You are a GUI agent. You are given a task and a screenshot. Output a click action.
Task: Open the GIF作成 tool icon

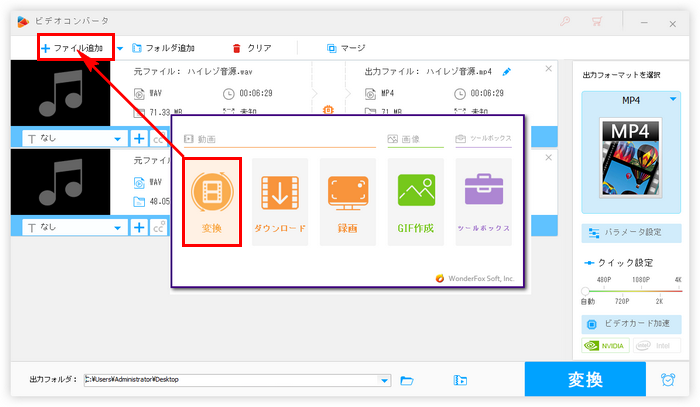point(415,201)
